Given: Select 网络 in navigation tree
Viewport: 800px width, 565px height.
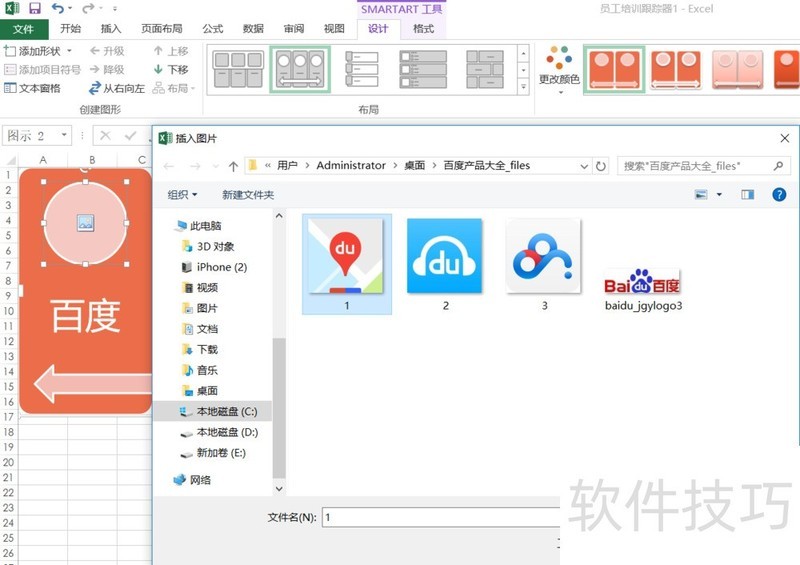Looking at the screenshot, I should 192,480.
